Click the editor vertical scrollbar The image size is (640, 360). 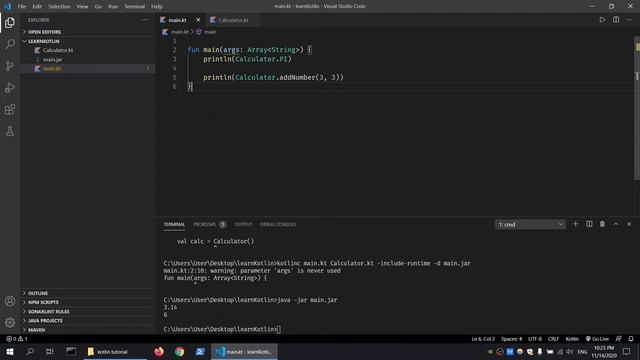click(637, 108)
